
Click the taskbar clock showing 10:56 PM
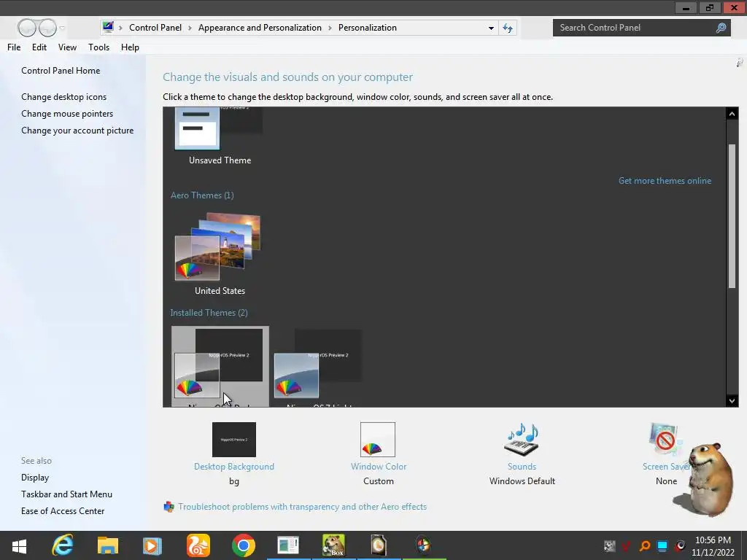713,546
